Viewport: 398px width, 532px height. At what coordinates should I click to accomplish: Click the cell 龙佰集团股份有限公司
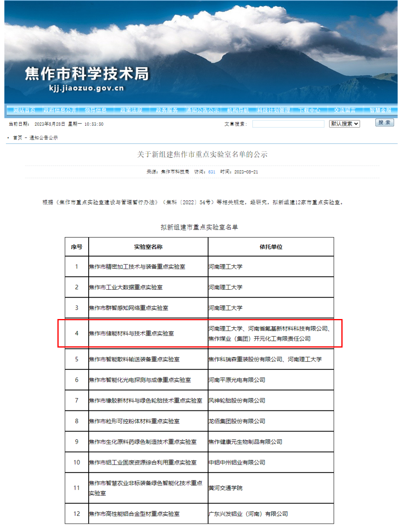[x=271, y=421]
